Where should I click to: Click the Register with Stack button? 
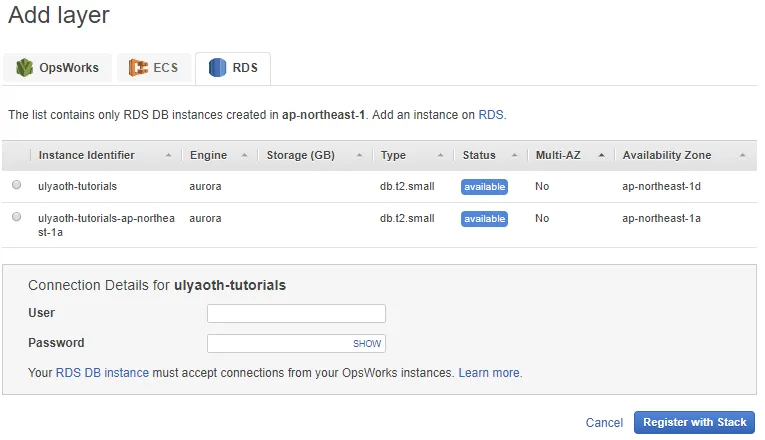tap(694, 422)
